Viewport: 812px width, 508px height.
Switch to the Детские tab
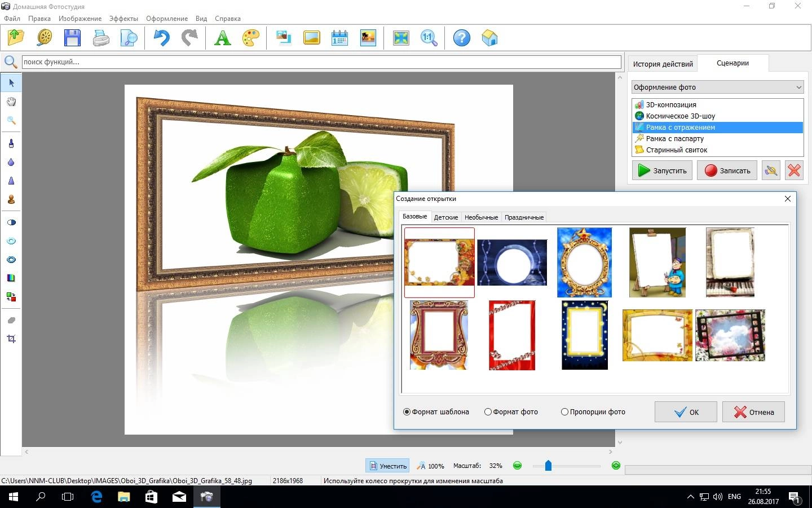coord(446,217)
